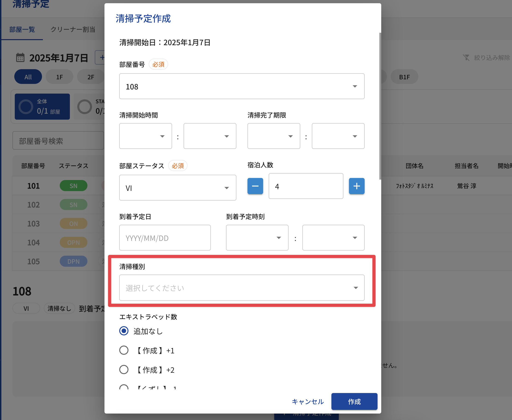Select the B1F floor filter chip
Screen dimensions: 512x420
pyautogui.click(x=404, y=77)
